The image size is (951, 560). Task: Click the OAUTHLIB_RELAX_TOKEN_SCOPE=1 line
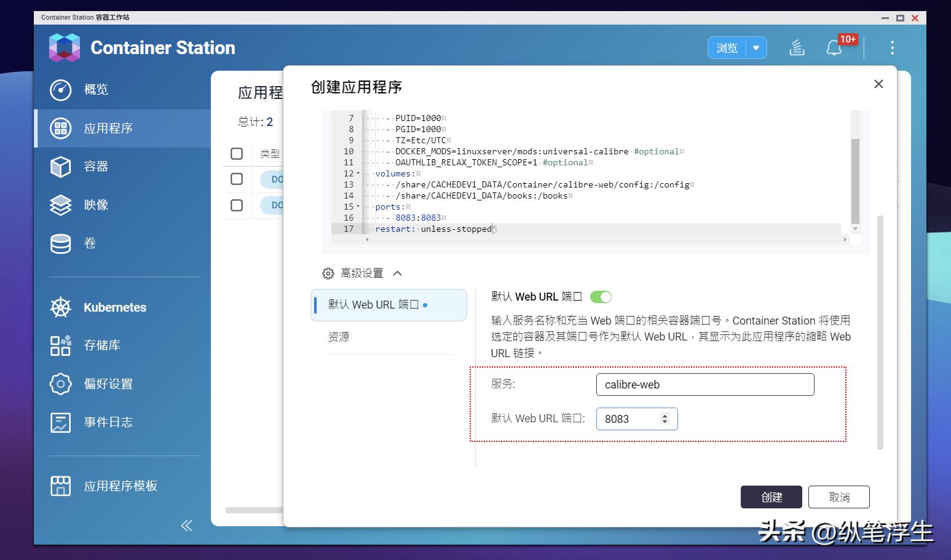[x=491, y=162]
